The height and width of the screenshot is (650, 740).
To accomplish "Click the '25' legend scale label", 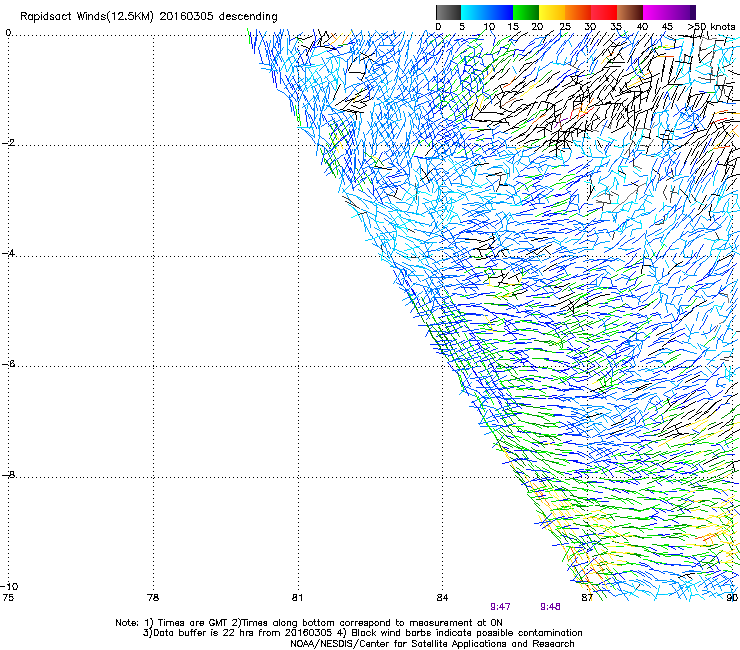I will pos(565,27).
